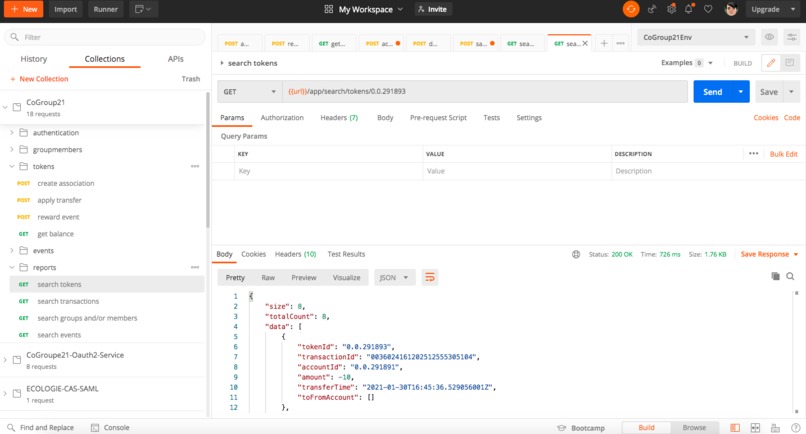Switch response view to Visualize
The image size is (806, 434).
346,277
